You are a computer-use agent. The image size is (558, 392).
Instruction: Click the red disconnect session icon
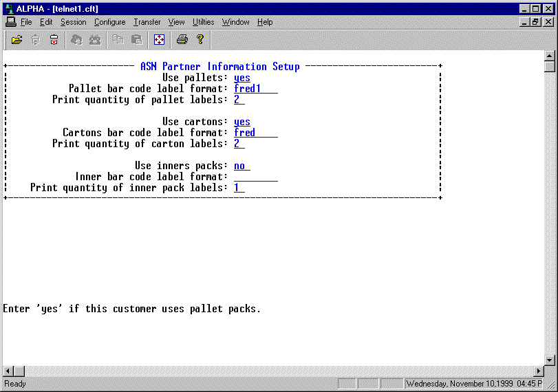pyautogui.click(x=54, y=40)
